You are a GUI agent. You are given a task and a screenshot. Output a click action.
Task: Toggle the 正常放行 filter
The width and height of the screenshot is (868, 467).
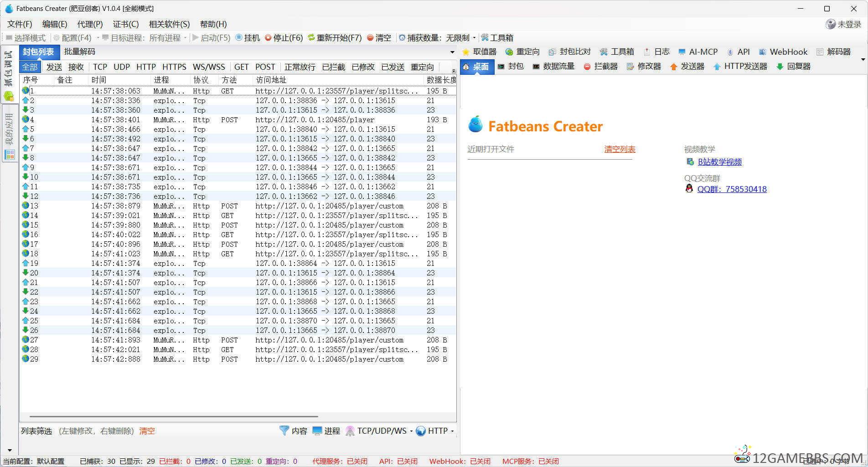[300, 67]
